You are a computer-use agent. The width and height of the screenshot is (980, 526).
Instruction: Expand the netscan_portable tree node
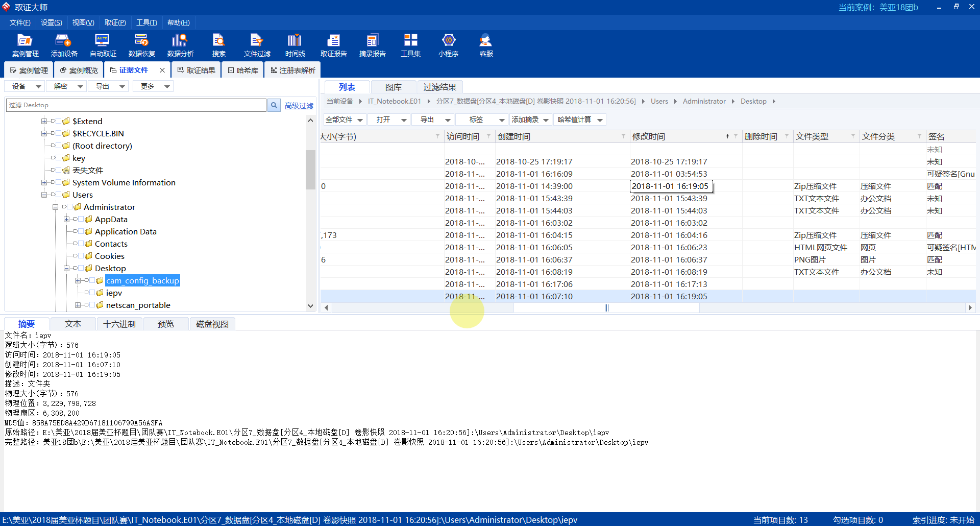pyautogui.click(x=78, y=305)
